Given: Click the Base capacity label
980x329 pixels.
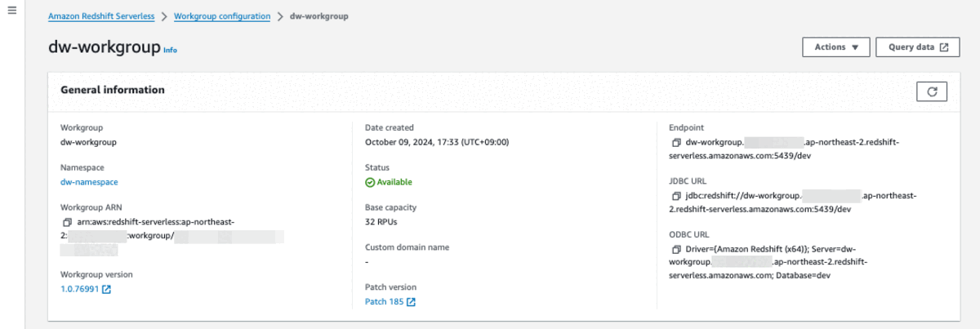Looking at the screenshot, I should 392,207.
